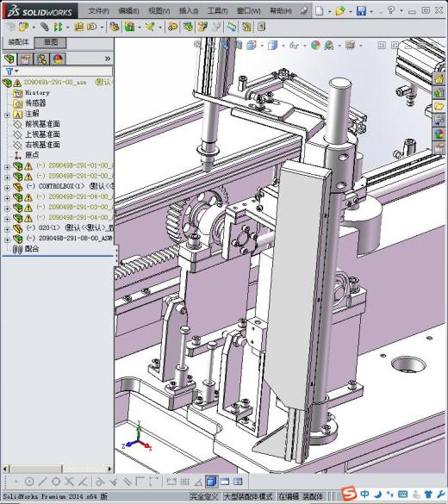Open the DisplayManager color ball tab
Screen dimensions: 448x504
point(58,59)
